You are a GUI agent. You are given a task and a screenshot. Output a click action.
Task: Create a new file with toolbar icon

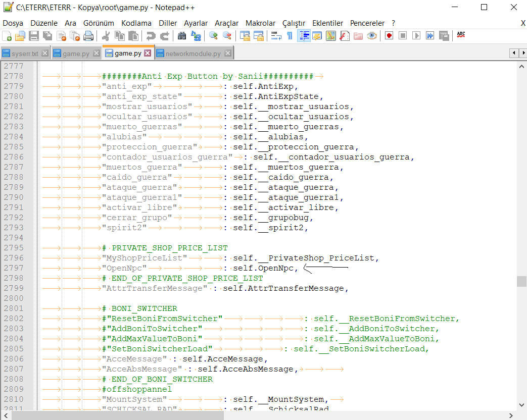click(7, 36)
